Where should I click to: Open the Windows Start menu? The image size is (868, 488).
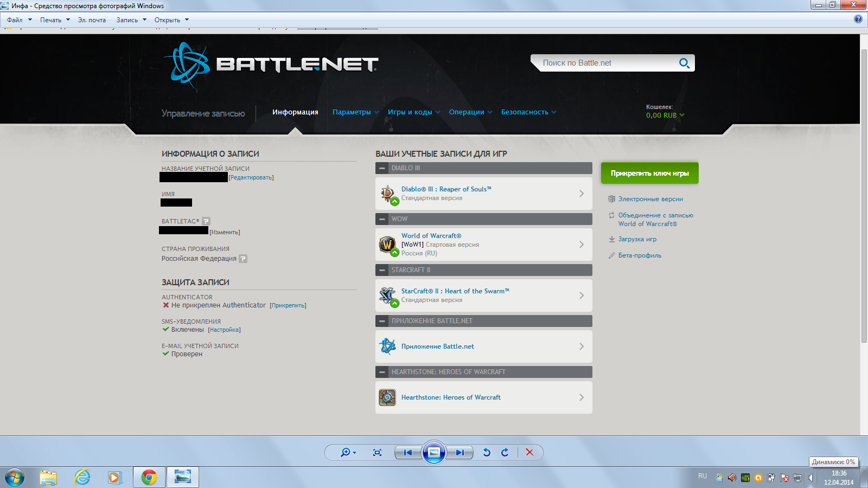15,477
